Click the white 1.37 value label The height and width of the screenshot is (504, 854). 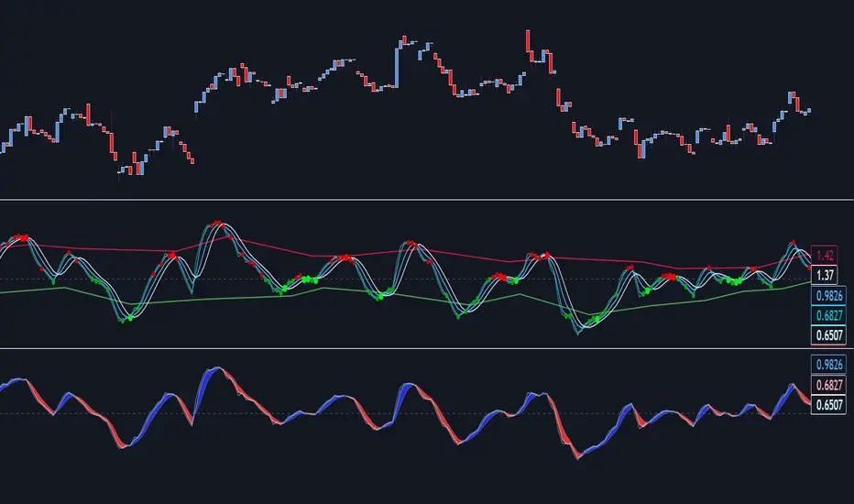point(824,275)
